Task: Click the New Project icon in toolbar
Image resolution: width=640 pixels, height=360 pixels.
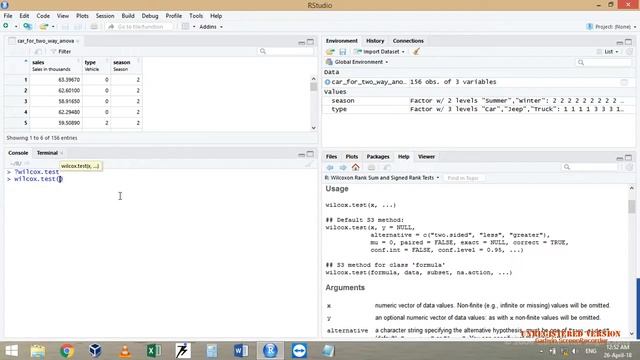Action: point(27,27)
